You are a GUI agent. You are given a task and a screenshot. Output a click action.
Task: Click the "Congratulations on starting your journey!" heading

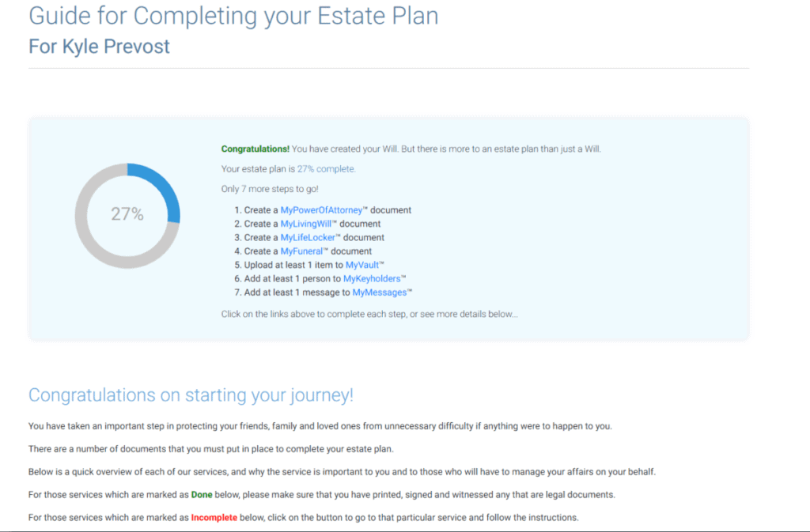click(x=191, y=394)
